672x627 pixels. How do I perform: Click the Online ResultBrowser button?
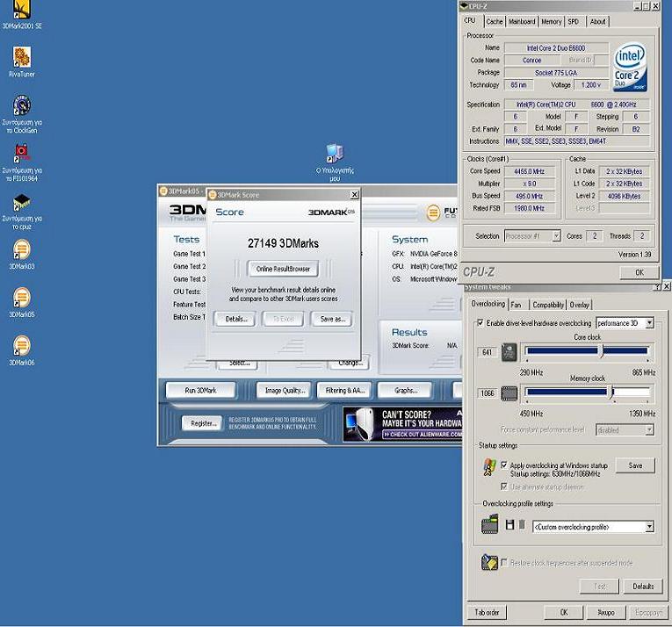click(x=283, y=269)
